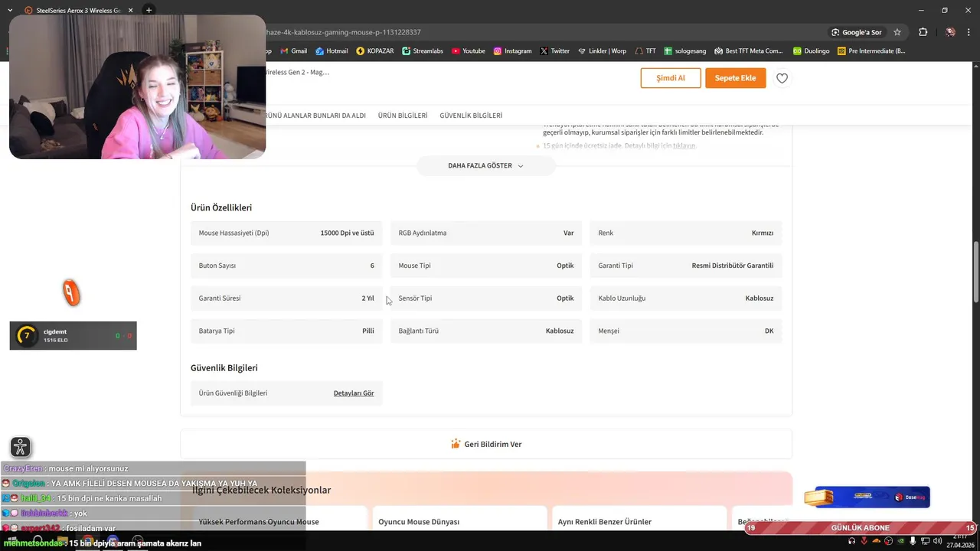Bookmark this page with the star icon
The image size is (980, 551).
pos(897,32)
